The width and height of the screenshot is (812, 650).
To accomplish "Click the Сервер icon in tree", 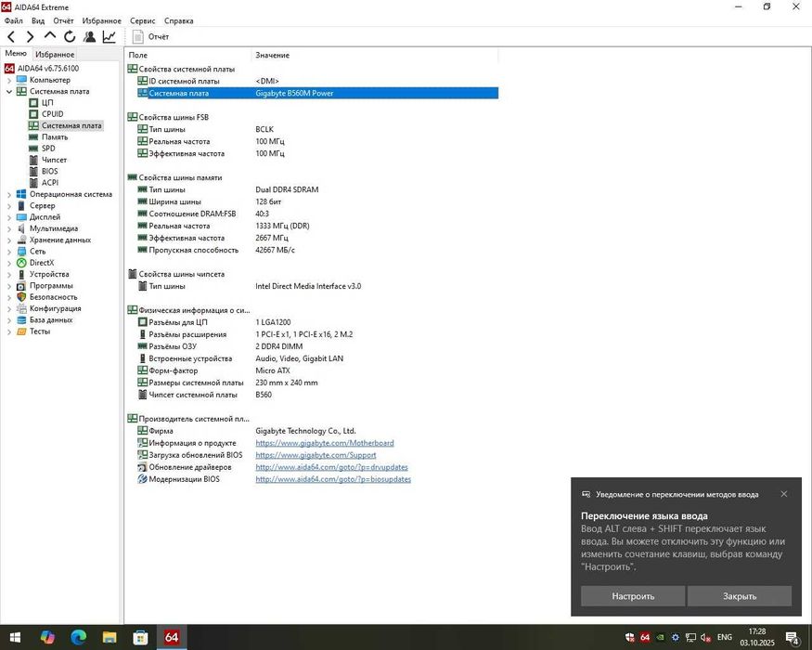I will pos(21,205).
